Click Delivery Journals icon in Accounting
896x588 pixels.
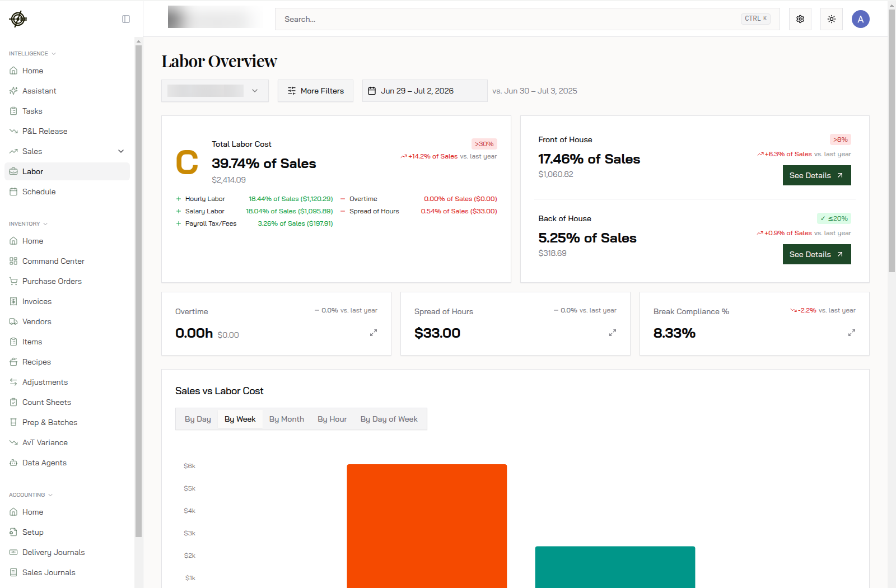[13, 552]
